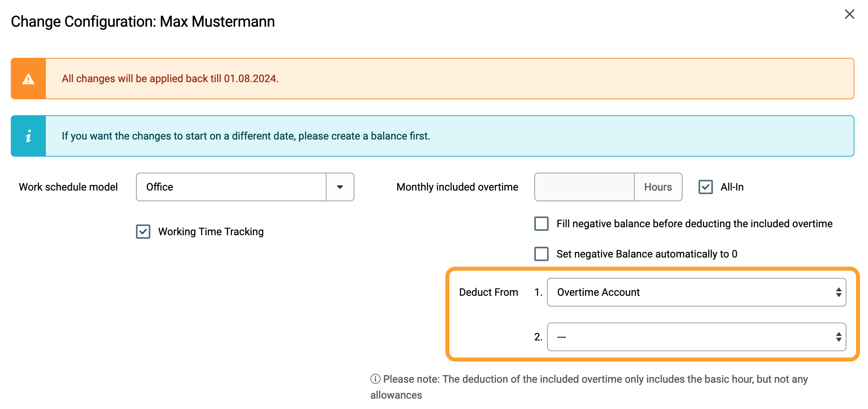Viewport: 868px width, 409px height.
Task: Enable Set negative Balance automatically to 0
Action: coord(541,254)
